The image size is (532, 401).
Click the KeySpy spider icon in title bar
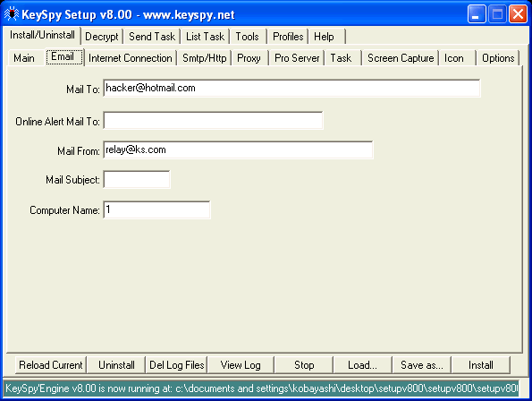click(x=12, y=14)
